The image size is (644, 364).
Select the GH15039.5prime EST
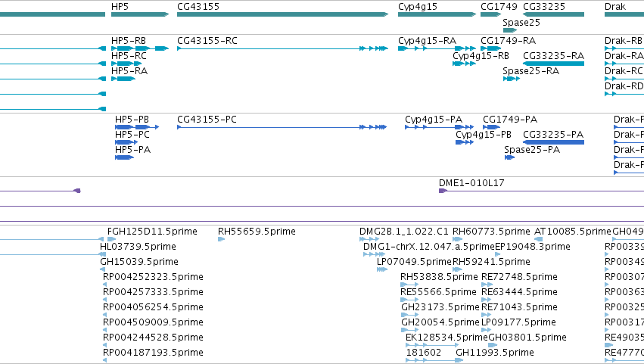pyautogui.click(x=103, y=270)
